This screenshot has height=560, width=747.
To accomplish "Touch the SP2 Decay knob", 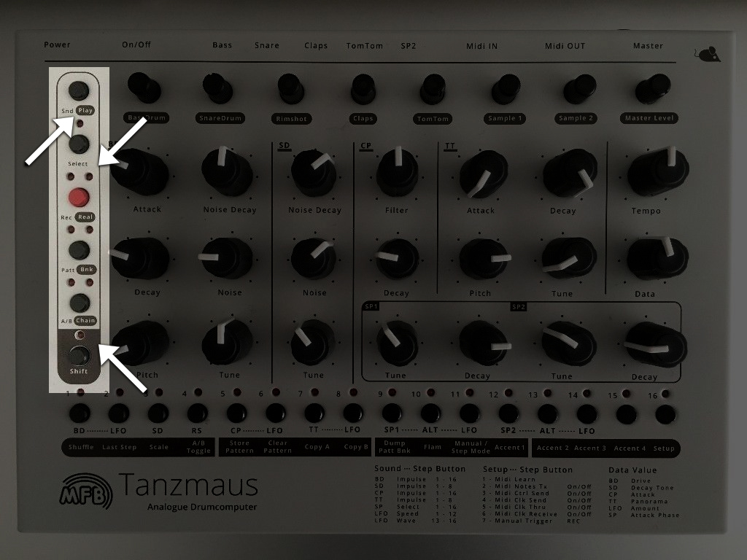I will [656, 345].
